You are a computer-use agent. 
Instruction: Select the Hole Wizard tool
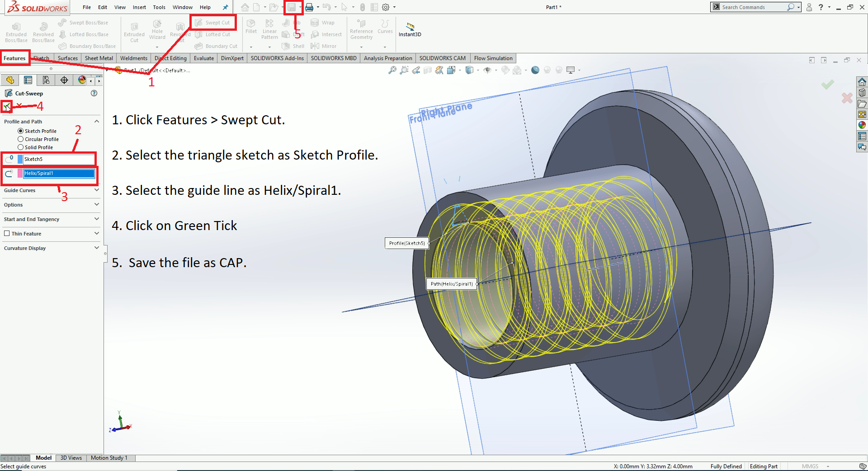point(157,29)
